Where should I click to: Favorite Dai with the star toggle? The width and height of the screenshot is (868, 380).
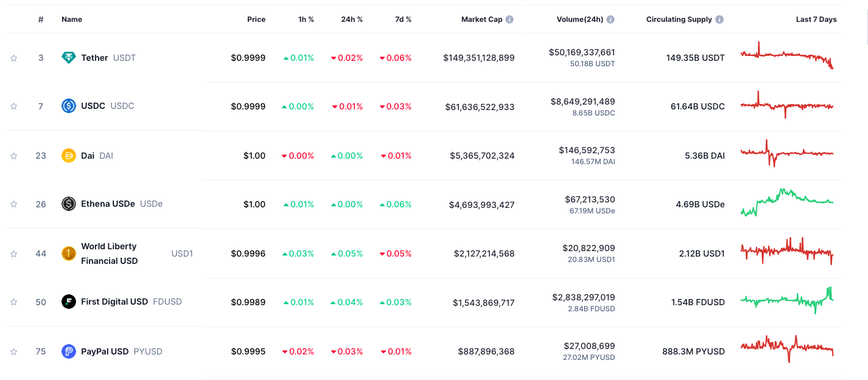13,156
